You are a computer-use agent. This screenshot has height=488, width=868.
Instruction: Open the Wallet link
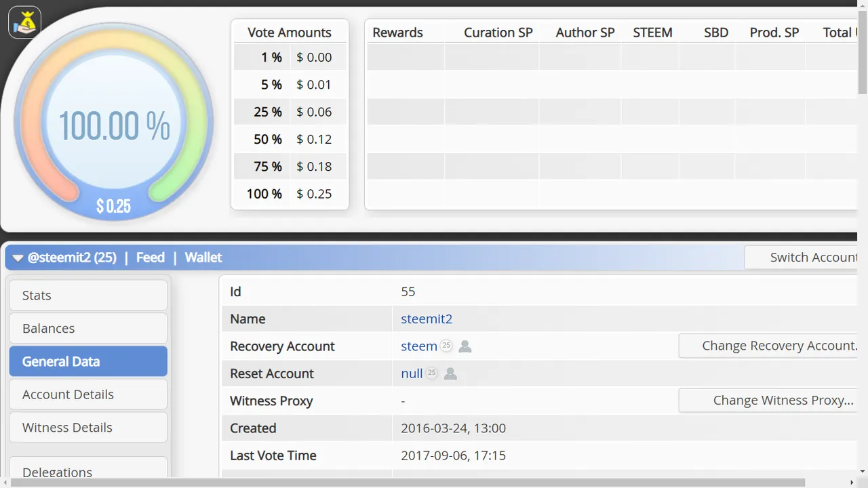coord(203,258)
